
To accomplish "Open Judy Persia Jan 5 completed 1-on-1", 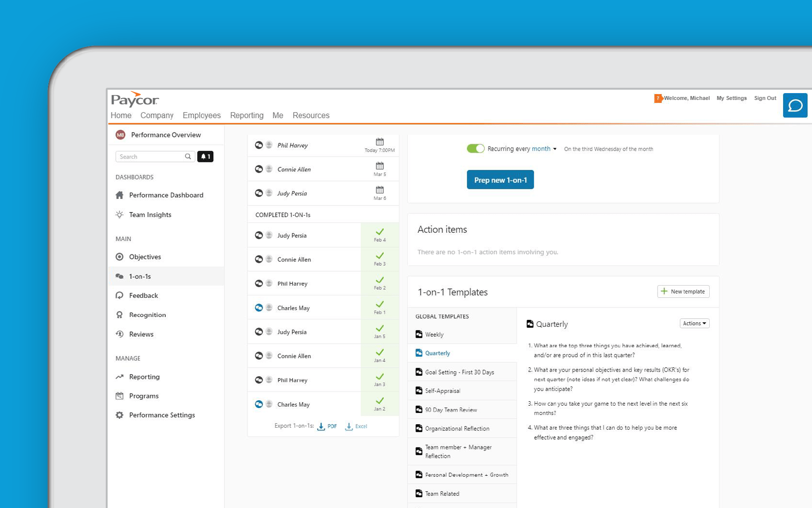I will (323, 332).
